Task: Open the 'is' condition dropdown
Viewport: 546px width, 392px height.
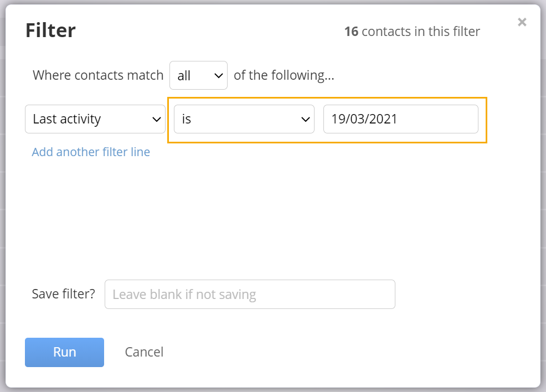Action: pos(244,119)
